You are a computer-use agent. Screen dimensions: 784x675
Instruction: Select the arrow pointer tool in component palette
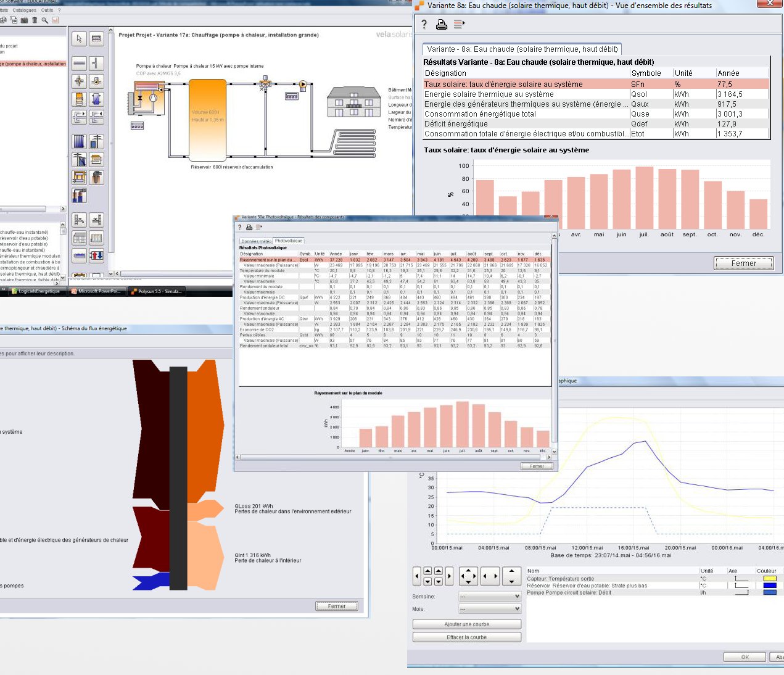pyautogui.click(x=79, y=39)
